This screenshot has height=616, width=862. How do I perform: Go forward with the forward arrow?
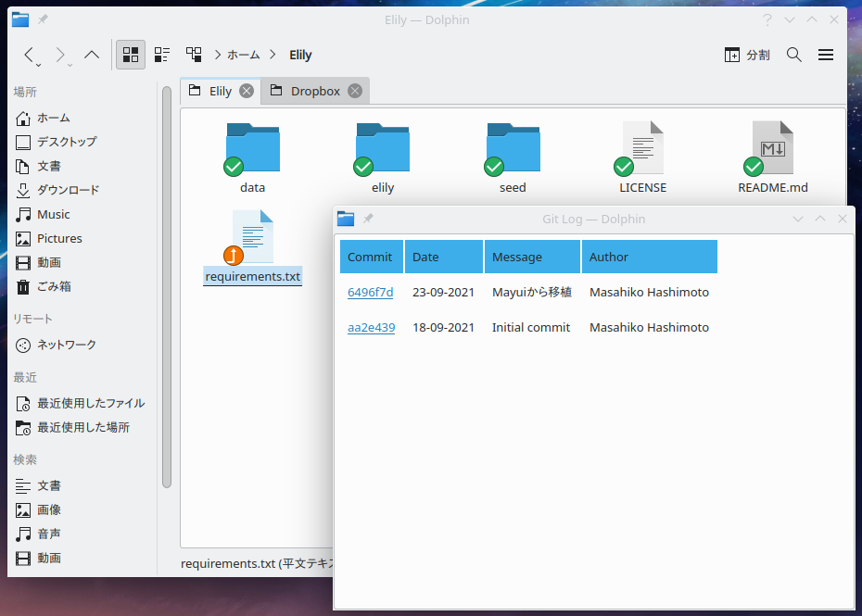point(60,55)
